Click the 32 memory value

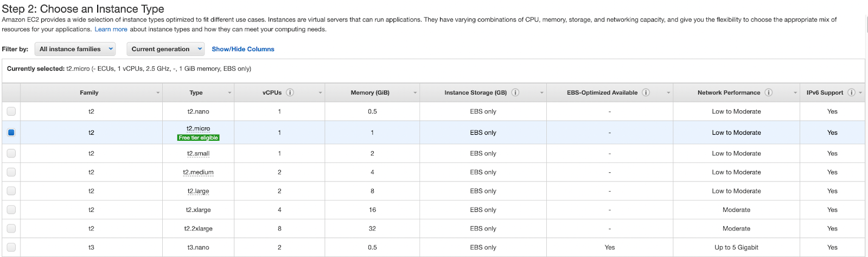point(372,228)
